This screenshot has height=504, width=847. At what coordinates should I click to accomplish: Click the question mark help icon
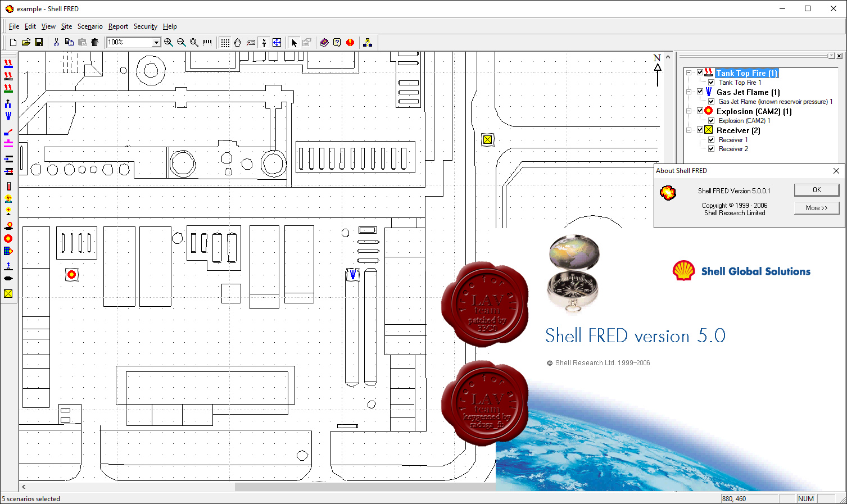337,43
